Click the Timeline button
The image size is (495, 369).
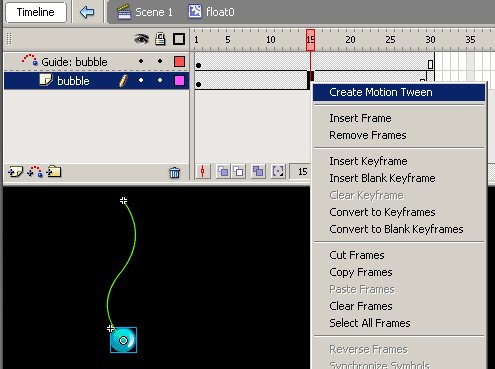[36, 12]
